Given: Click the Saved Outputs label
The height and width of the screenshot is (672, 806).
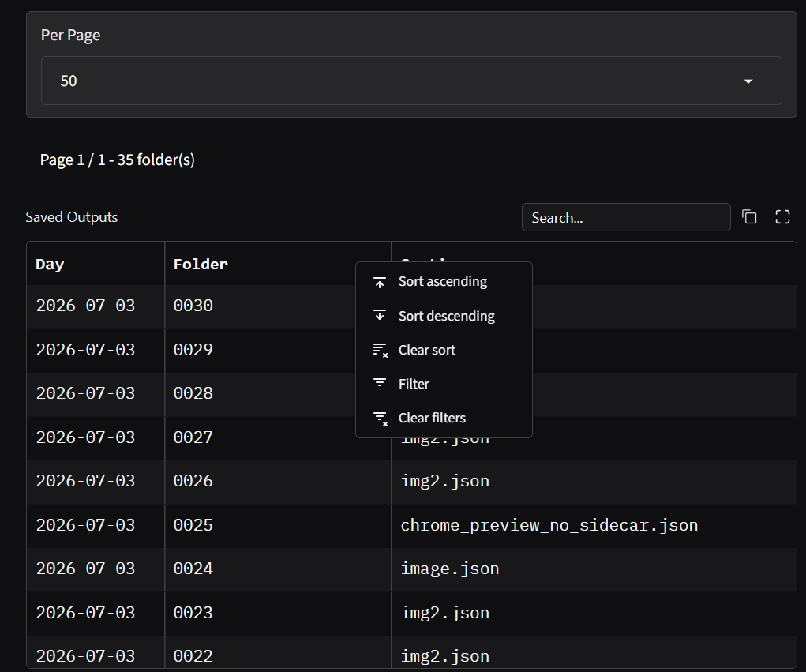Looking at the screenshot, I should (72, 217).
